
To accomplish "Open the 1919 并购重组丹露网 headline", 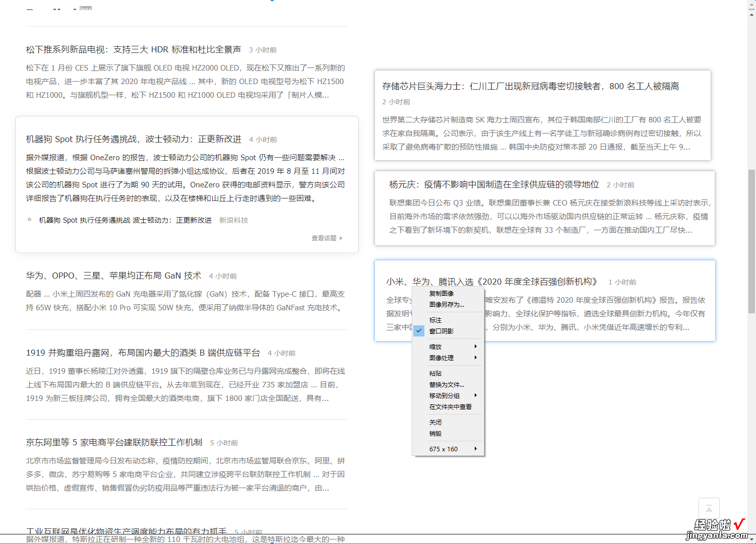I will [143, 353].
